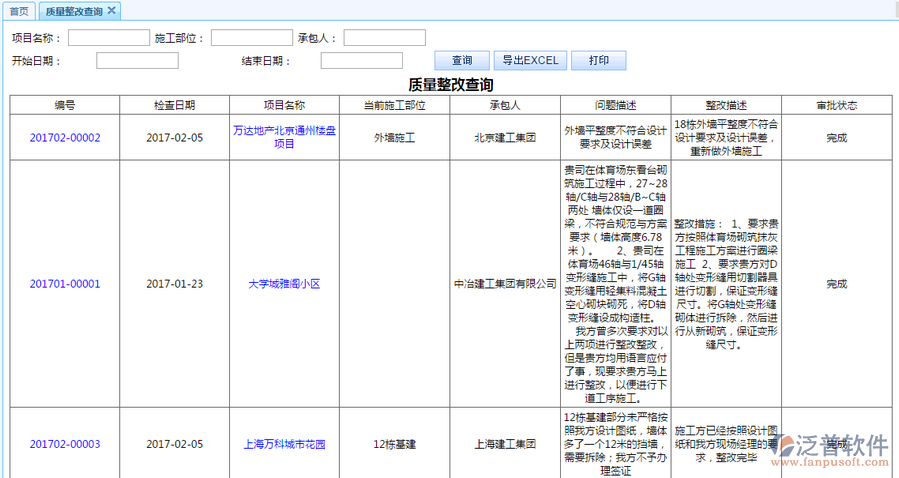Open project 万达地产北京通州楼盘项目
The width and height of the screenshot is (899, 478).
tap(284, 138)
